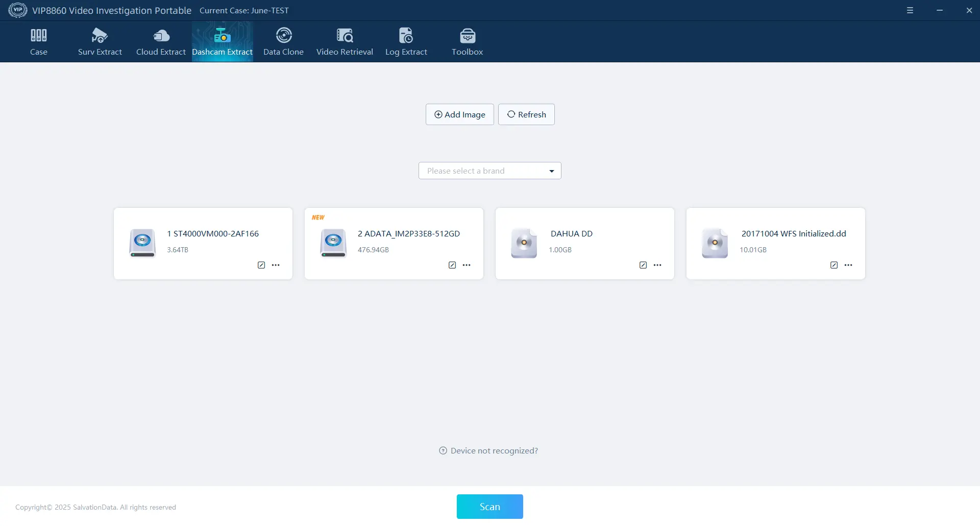The image size is (980, 526).
Task: Open more options for DAHUA DD image
Action: [657, 265]
